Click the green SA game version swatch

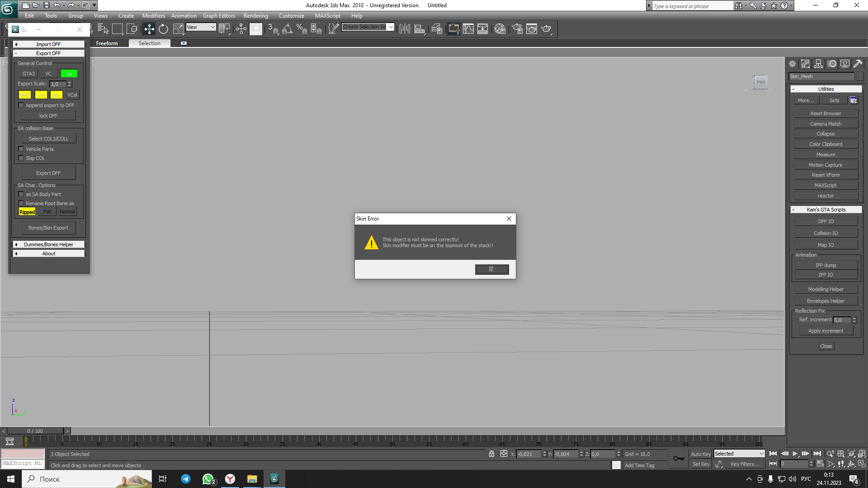(69, 74)
